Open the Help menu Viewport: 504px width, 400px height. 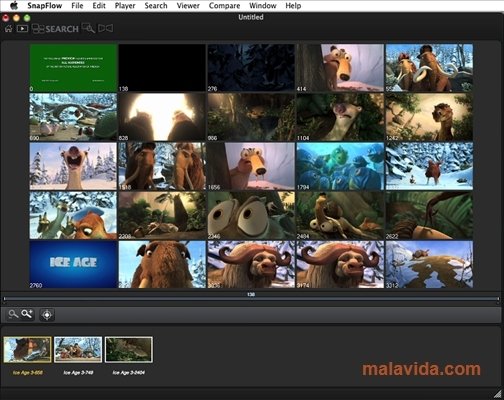(293, 6)
